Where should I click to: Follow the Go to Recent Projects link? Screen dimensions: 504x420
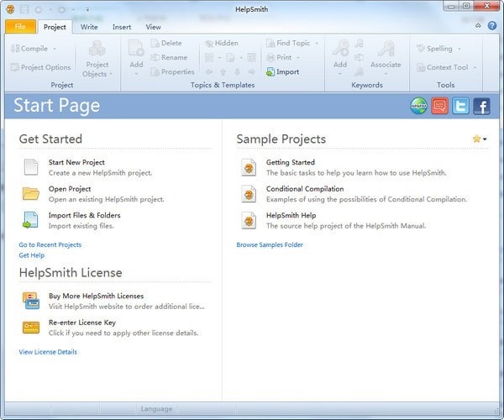click(50, 244)
